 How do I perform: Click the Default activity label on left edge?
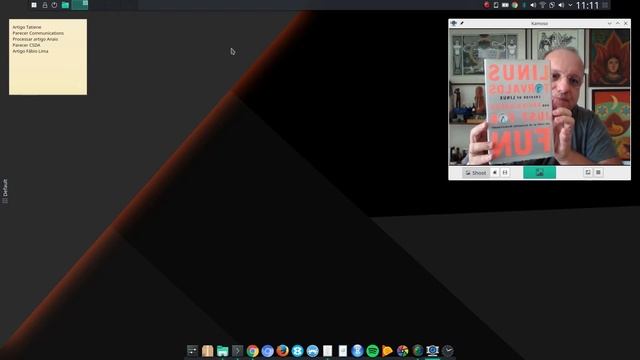(5, 191)
